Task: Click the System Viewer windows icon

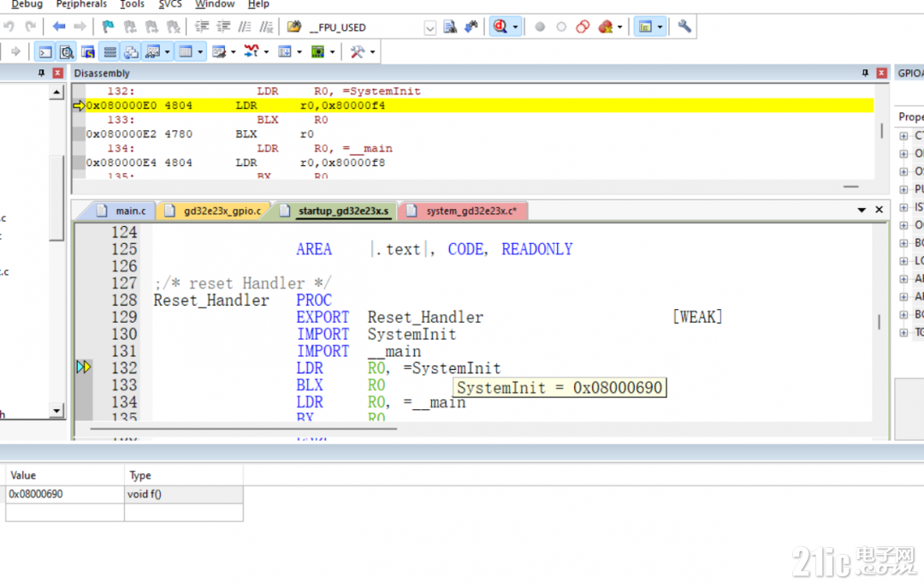Action: 318,52
